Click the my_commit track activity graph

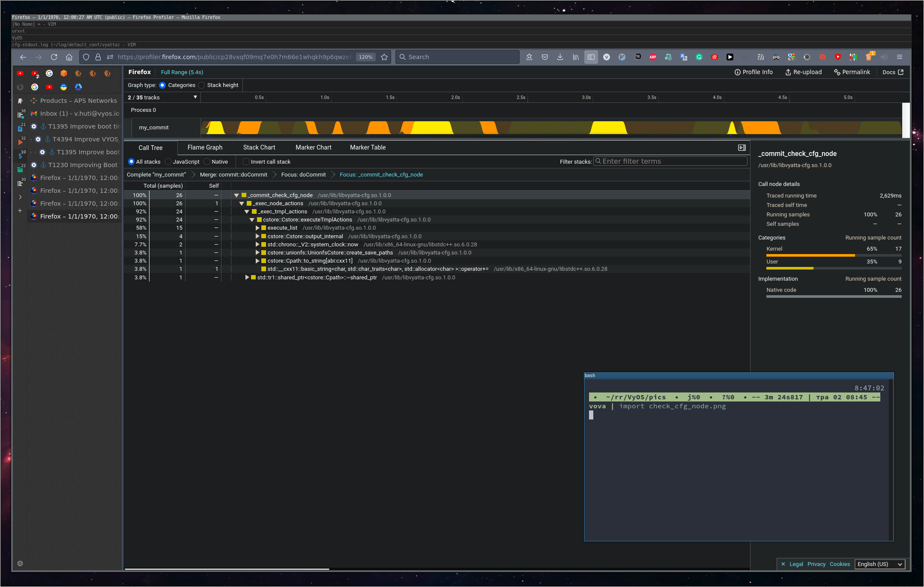click(x=550, y=128)
